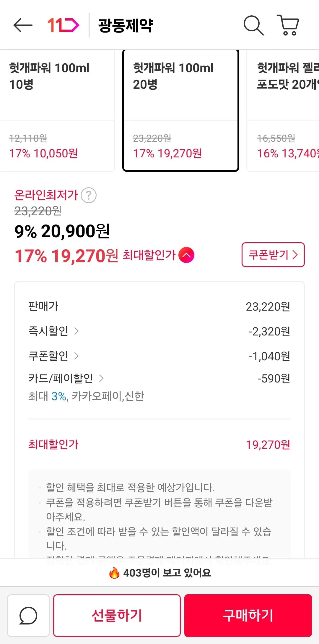
Task: Tap the help icon beside 온라인최저가
Action: tap(89, 196)
